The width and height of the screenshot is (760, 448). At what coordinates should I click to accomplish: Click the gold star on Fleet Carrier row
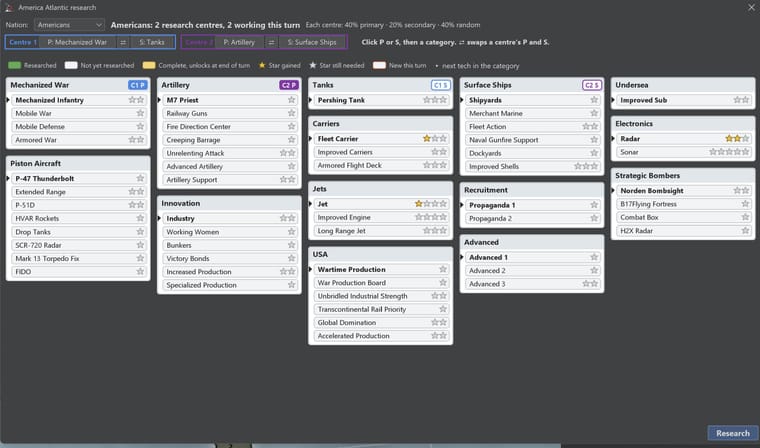coord(427,139)
